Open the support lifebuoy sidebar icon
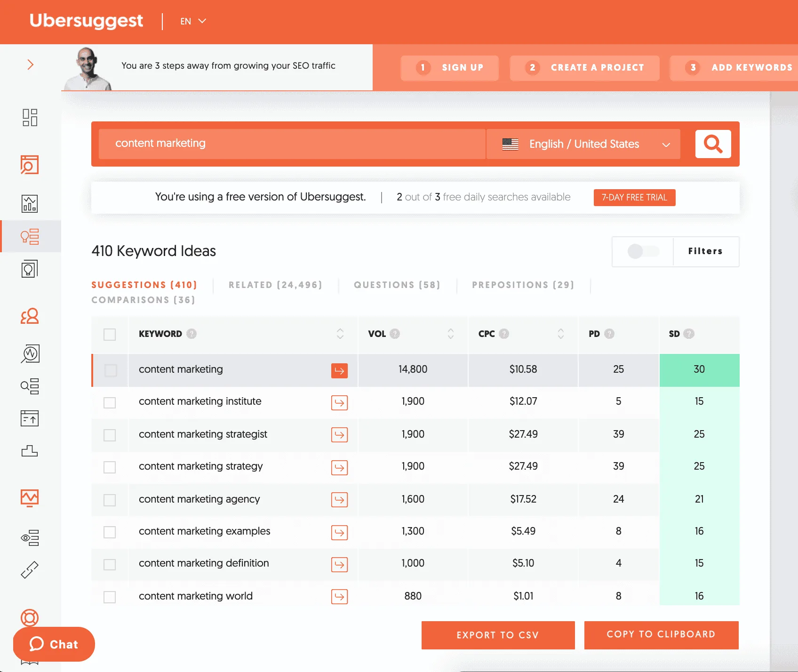This screenshot has width=798, height=672. click(x=30, y=617)
